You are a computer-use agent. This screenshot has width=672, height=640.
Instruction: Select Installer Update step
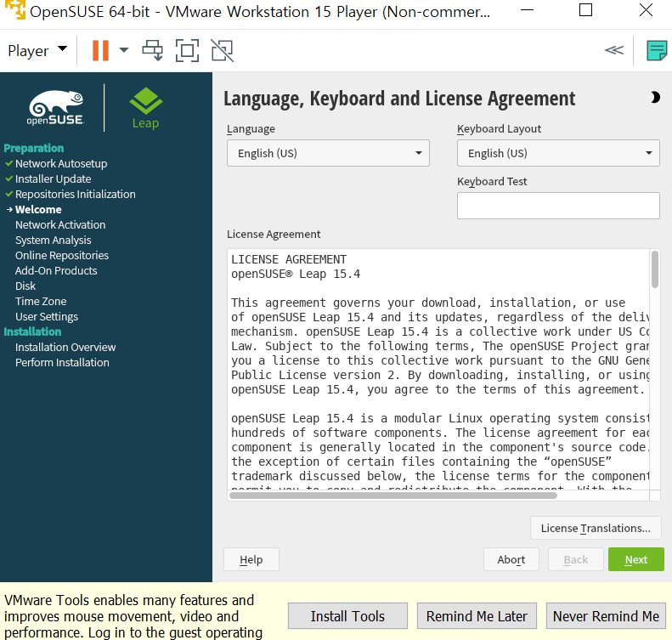(x=54, y=178)
